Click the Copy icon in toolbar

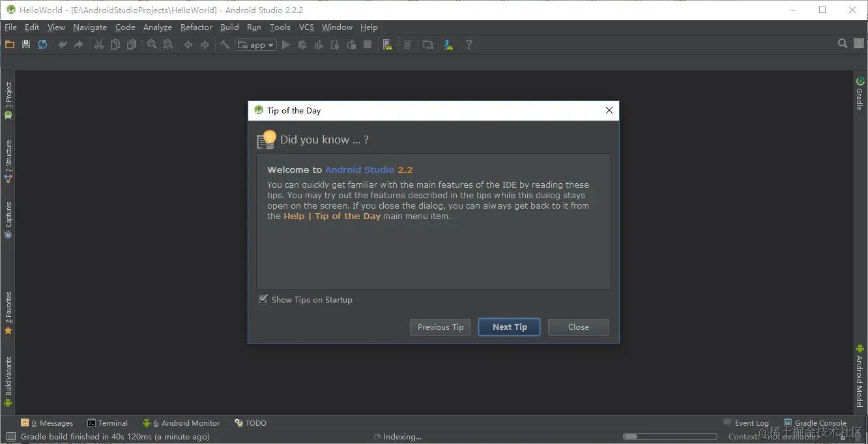coord(115,44)
